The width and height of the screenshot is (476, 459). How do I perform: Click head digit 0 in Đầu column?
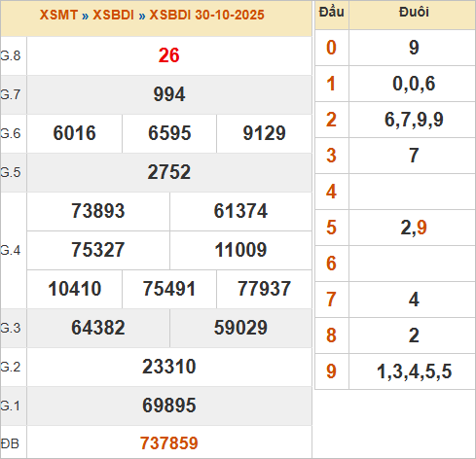coord(331,48)
